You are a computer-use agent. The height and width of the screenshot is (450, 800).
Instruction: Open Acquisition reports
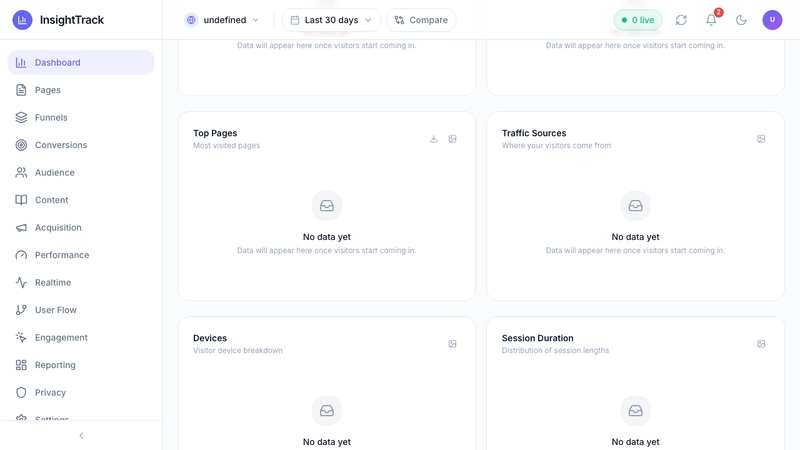(x=81, y=228)
